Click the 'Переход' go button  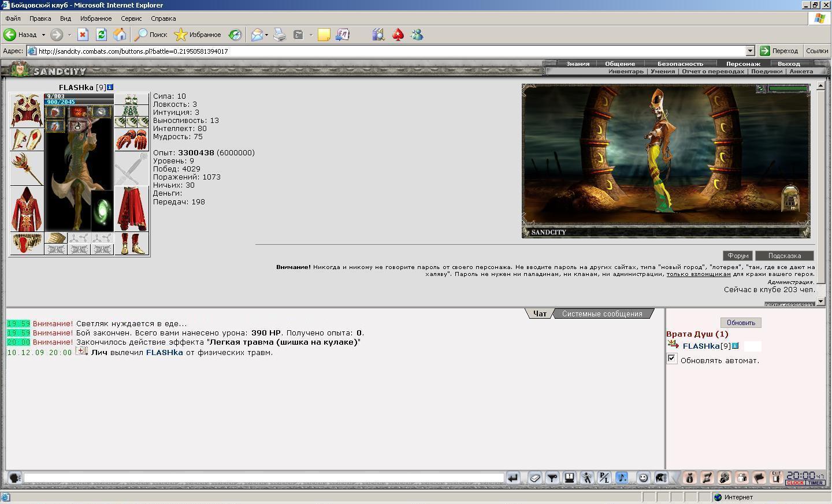(779, 51)
